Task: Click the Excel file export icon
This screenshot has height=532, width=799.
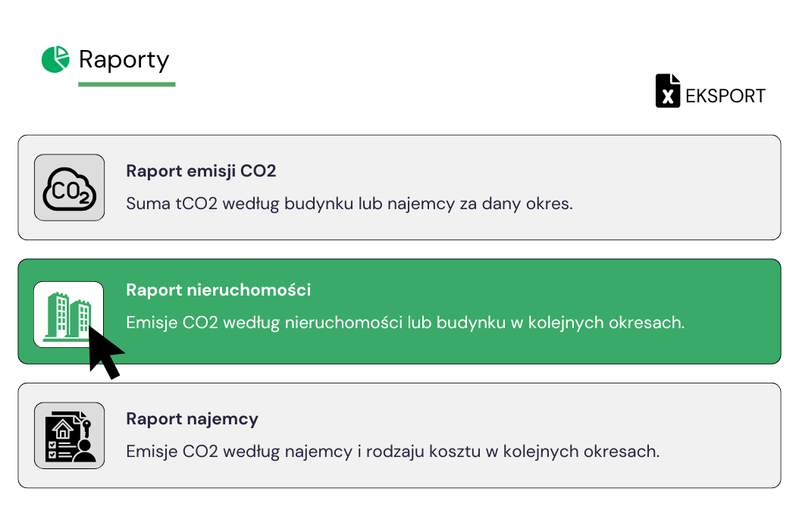Action: (x=668, y=91)
